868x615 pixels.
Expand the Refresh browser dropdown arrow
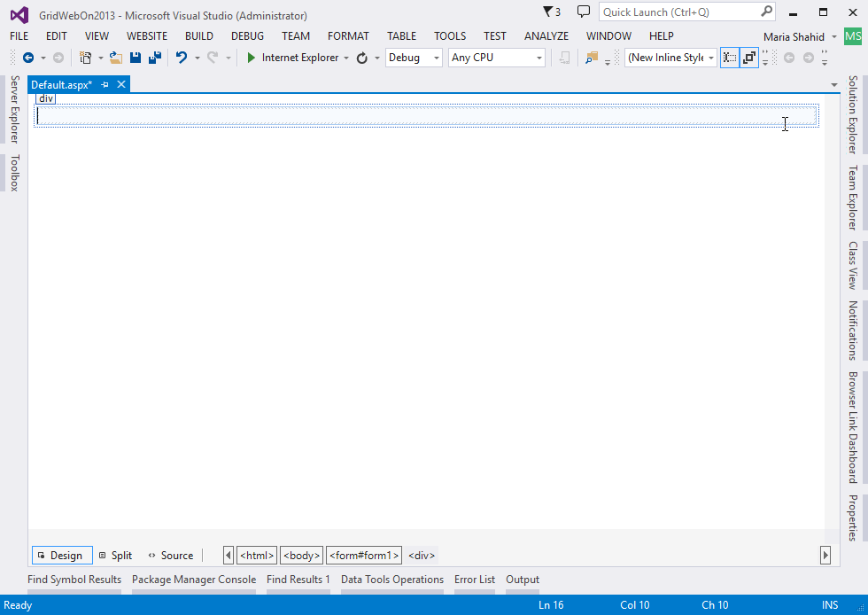pos(377,58)
